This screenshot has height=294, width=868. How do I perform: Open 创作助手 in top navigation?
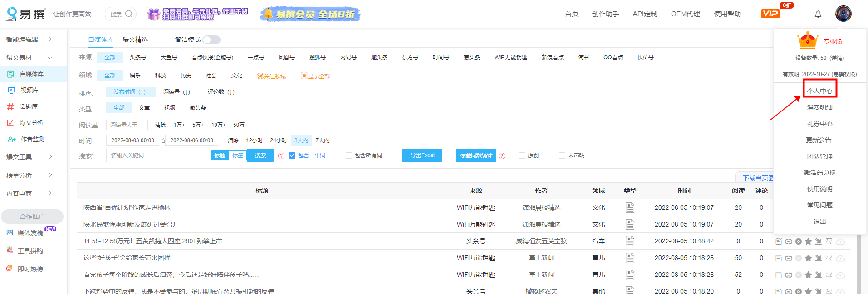point(605,14)
